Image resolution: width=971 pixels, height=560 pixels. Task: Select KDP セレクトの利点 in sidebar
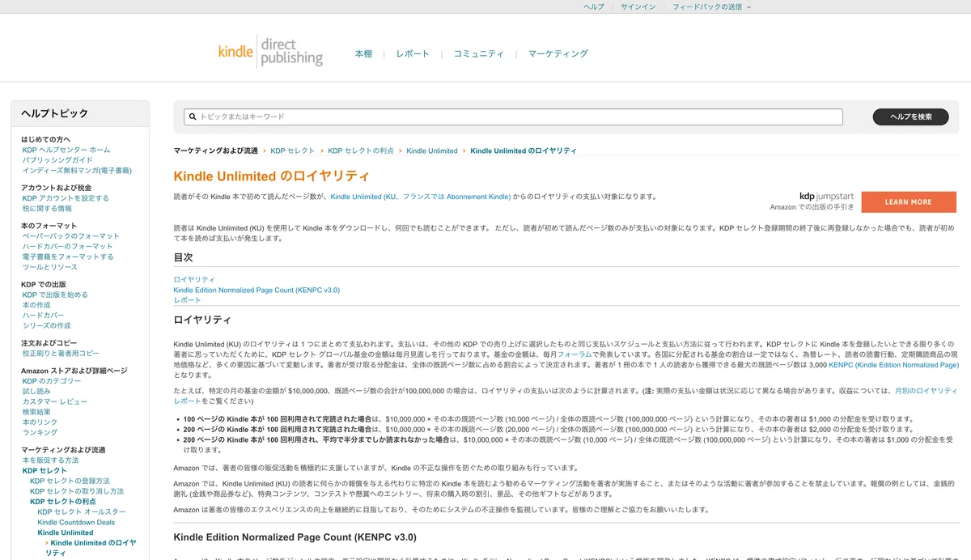63,502
